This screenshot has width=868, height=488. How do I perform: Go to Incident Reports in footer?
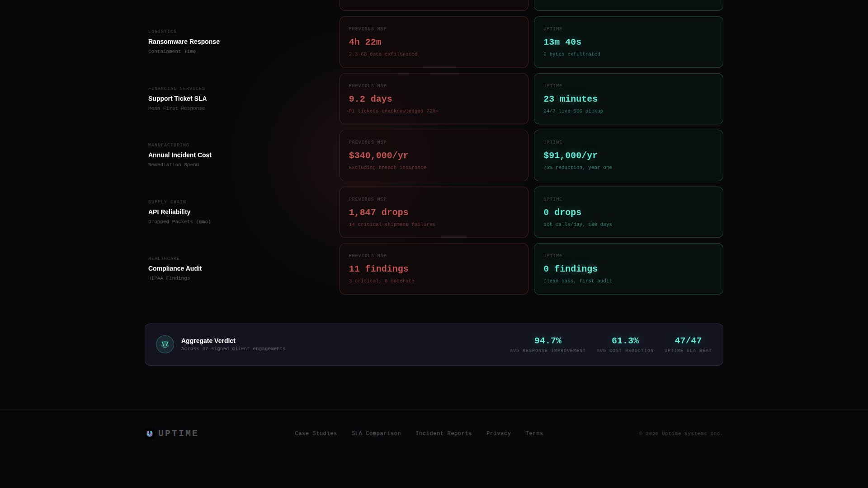click(x=443, y=434)
